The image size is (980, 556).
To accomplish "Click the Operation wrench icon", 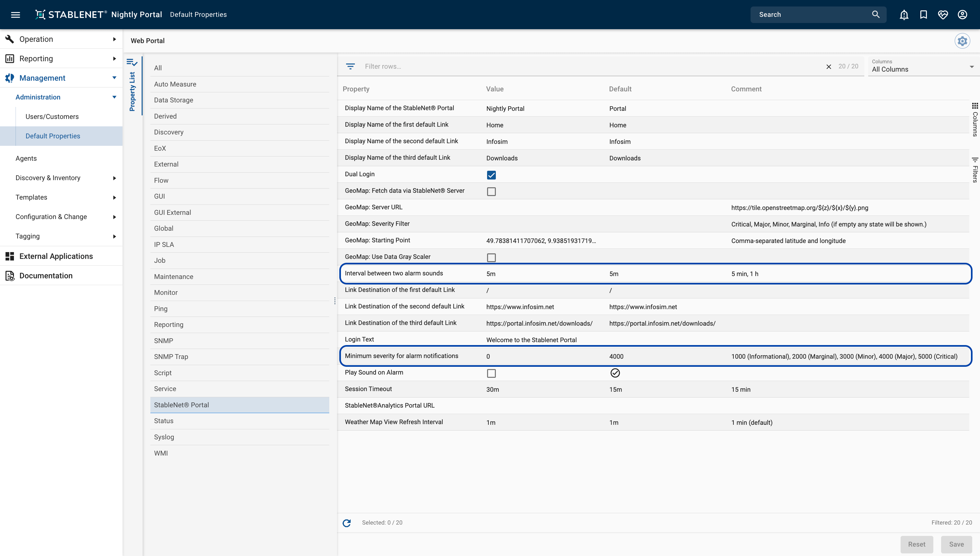I will (x=9, y=39).
